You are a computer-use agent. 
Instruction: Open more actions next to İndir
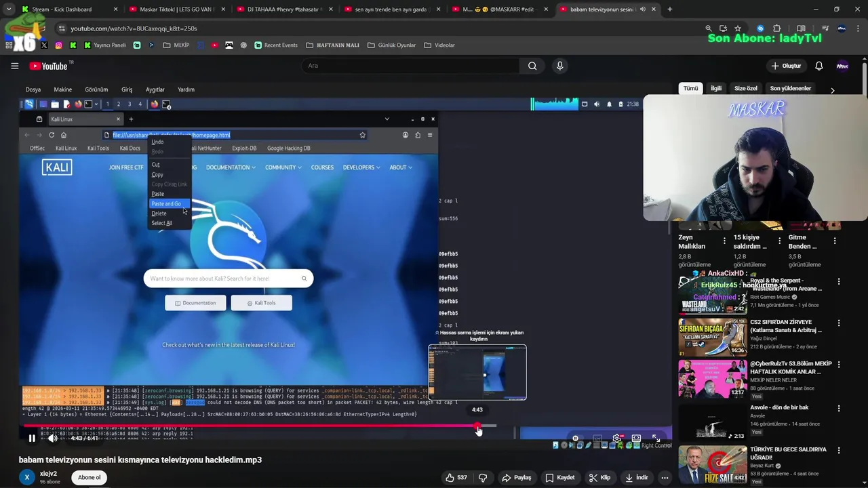665,477
